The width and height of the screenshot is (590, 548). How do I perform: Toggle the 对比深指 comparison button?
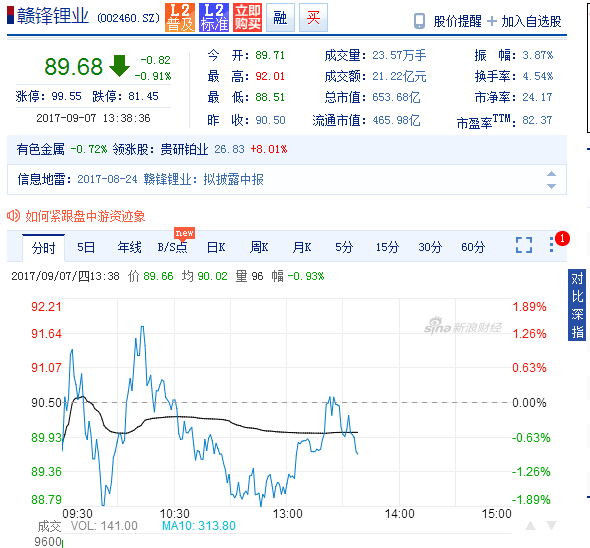[577, 305]
